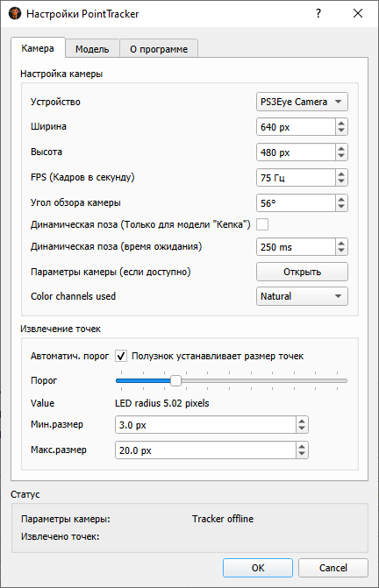Decrease время ожидания with down arrow
This screenshot has width=379, height=588.
(341, 251)
